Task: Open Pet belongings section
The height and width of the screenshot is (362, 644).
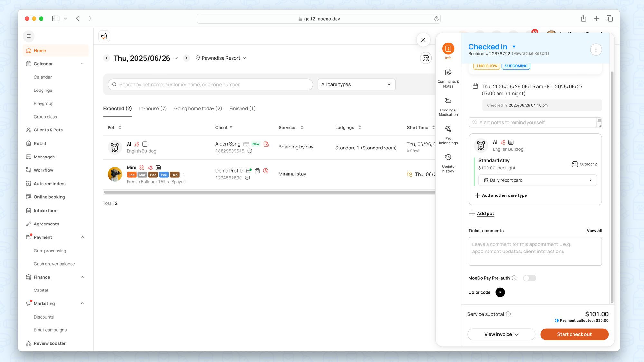Action: (x=448, y=129)
